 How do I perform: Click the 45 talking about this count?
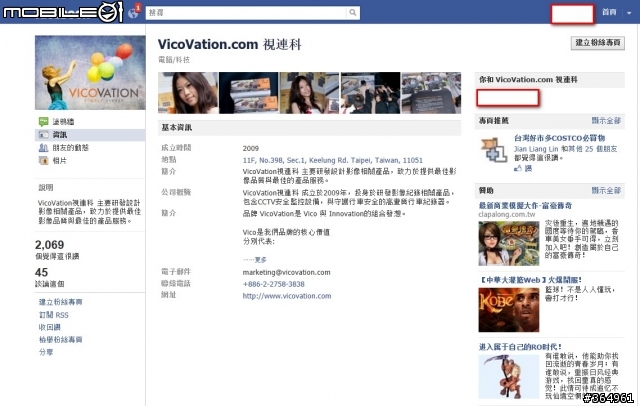pyautogui.click(x=42, y=272)
